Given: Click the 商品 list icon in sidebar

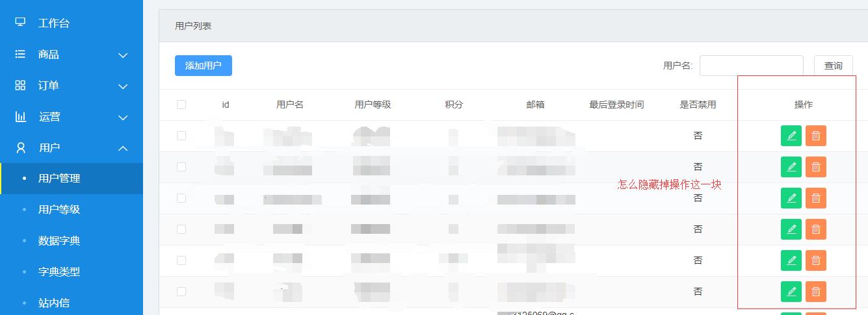Looking at the screenshot, I should [20, 55].
